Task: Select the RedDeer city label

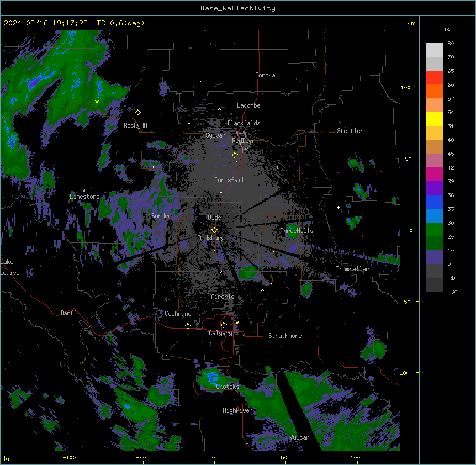Action: (243, 141)
